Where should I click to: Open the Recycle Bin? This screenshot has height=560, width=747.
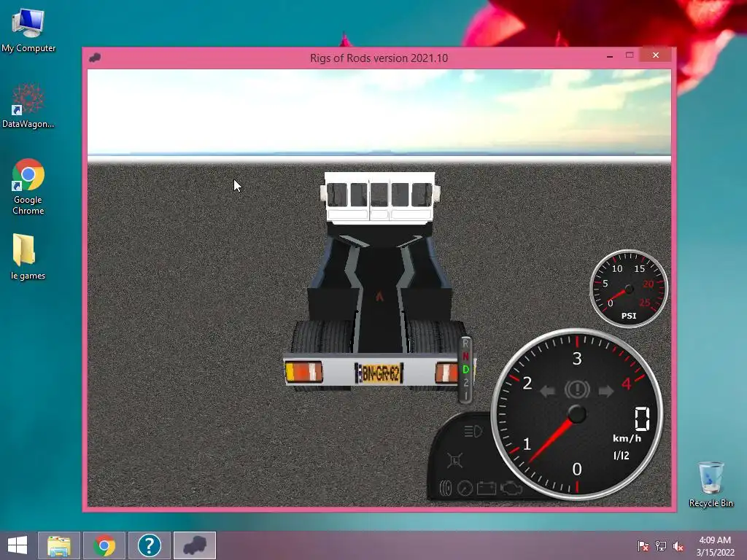coord(711,484)
